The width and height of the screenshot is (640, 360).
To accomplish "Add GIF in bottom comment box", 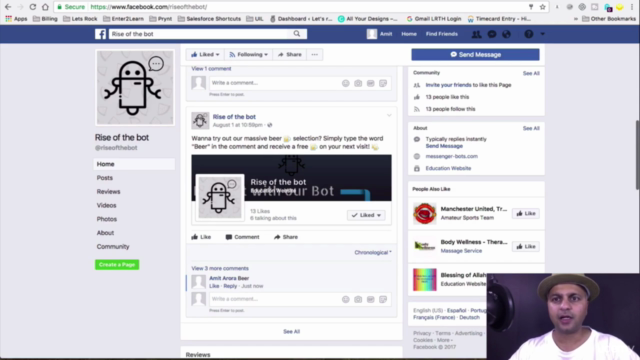I will [x=371, y=299].
